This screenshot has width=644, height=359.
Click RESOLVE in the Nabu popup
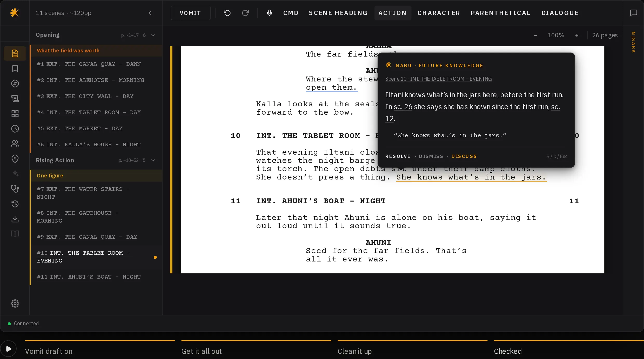click(x=398, y=156)
